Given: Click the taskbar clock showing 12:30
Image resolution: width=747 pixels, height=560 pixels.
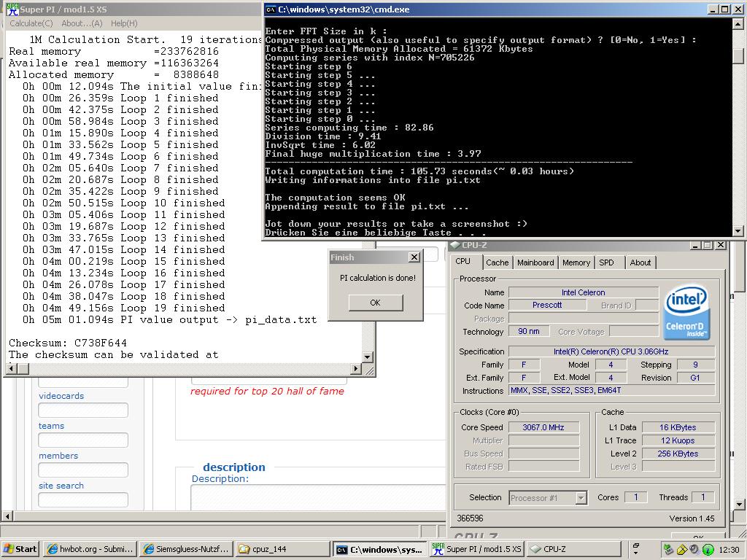Looking at the screenshot, I should pos(729,550).
